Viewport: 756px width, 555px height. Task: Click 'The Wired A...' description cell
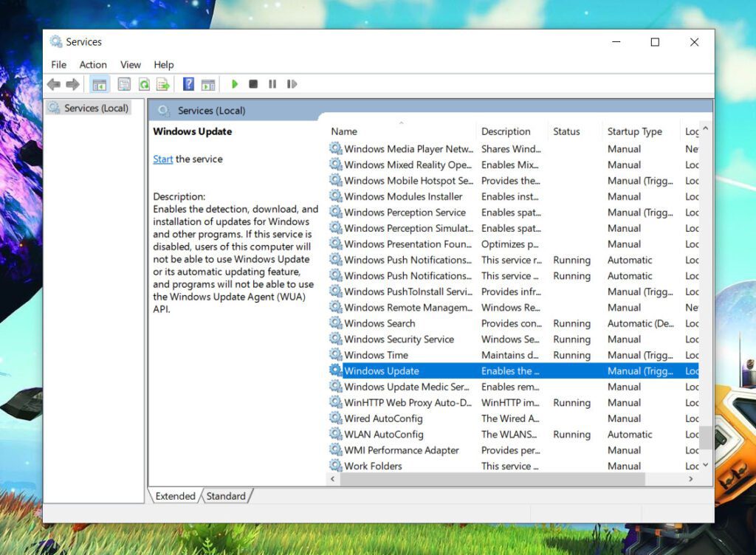coord(511,418)
